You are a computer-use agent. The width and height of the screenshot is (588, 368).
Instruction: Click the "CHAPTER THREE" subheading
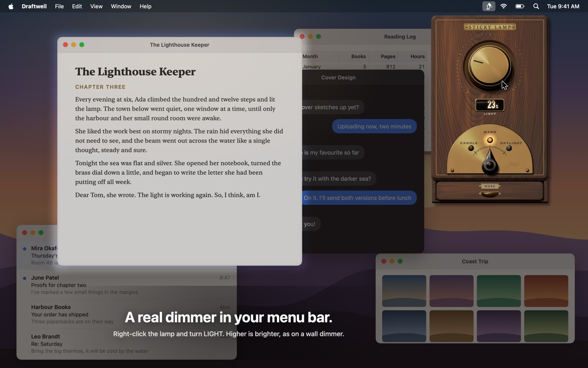tap(100, 87)
